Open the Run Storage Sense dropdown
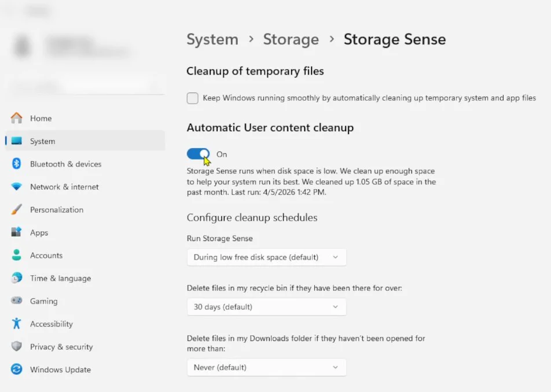The image size is (551, 392). coord(267,257)
